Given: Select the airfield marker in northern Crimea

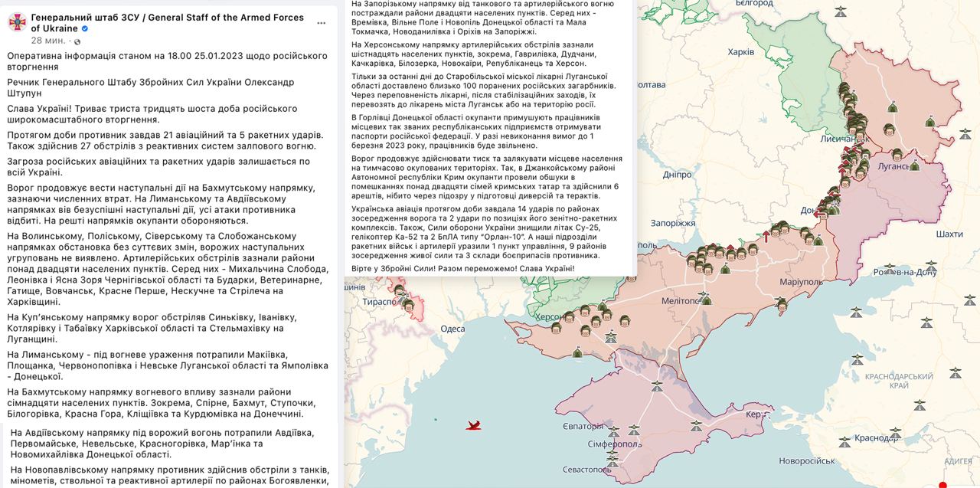Looking at the screenshot, I should (x=656, y=387).
